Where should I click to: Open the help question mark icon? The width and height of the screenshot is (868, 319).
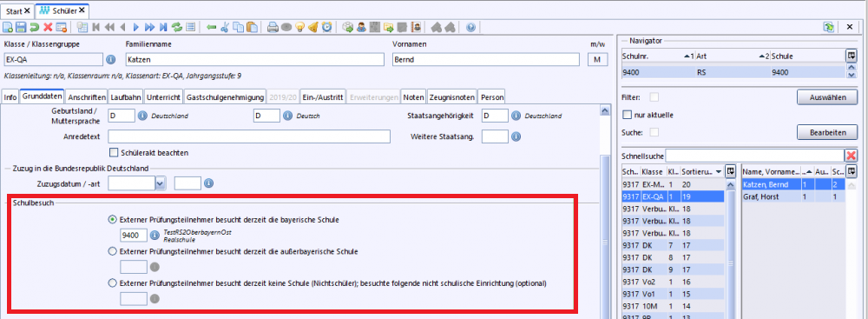point(470,27)
